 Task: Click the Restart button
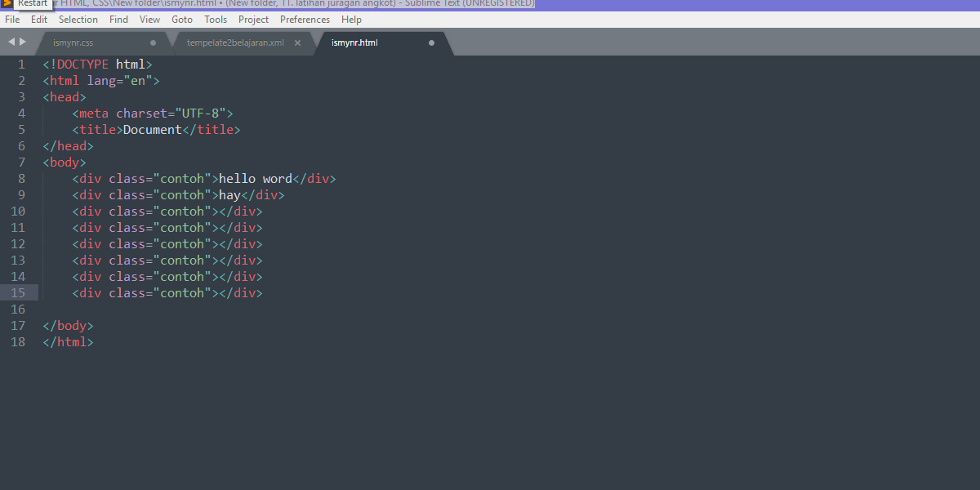pos(32,3)
